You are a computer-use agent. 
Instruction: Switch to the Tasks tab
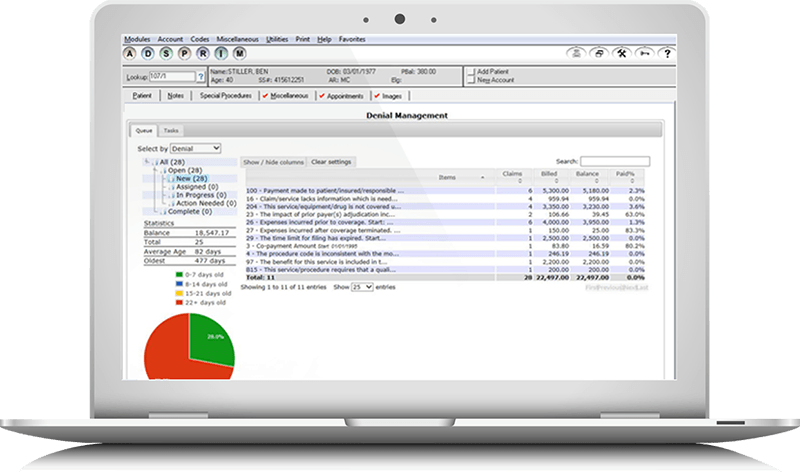(171, 131)
